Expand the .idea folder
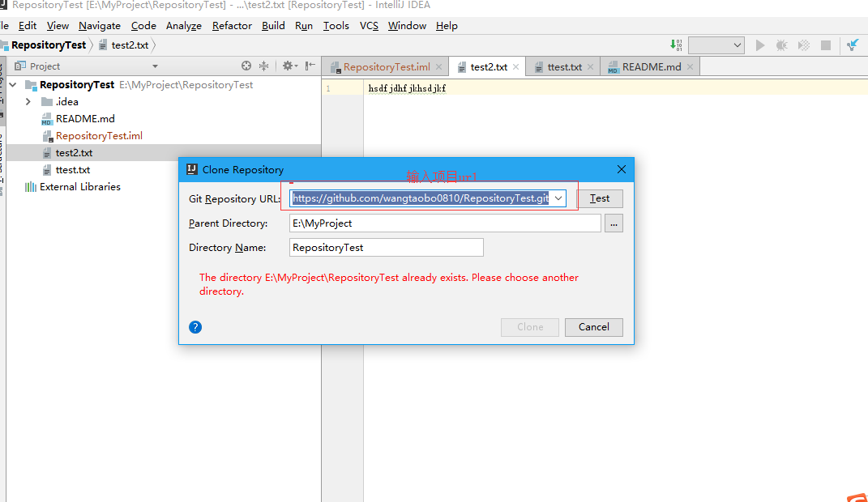The height and width of the screenshot is (502, 868). pyautogui.click(x=28, y=102)
